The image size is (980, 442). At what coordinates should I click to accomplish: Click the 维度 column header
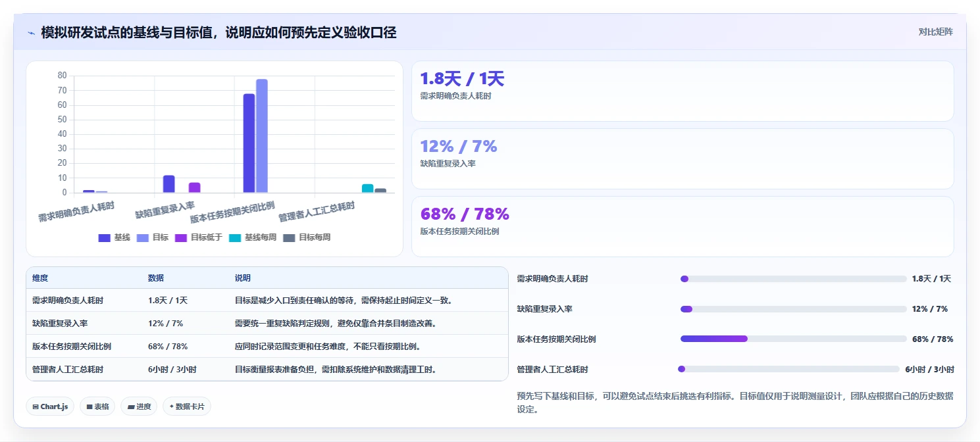[x=40, y=278]
